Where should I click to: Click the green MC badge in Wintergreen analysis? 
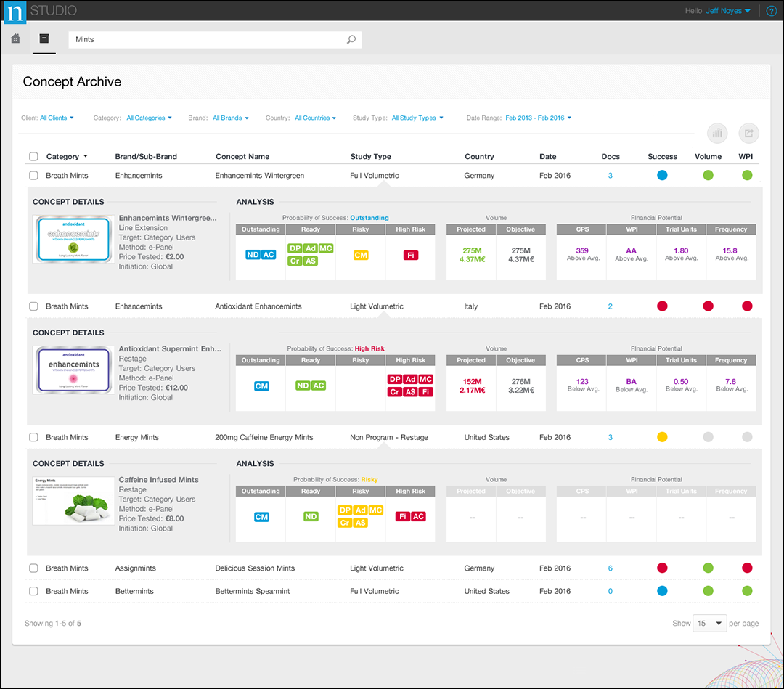326,248
